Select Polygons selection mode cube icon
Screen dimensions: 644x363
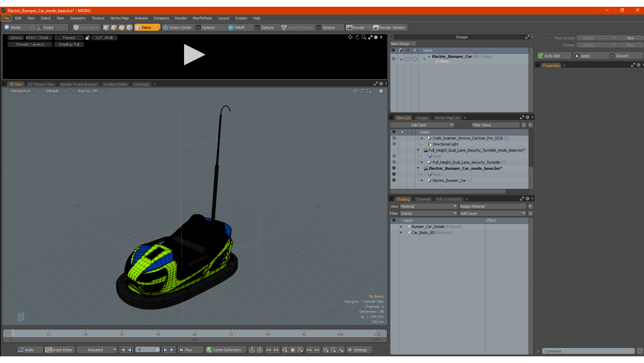click(x=121, y=28)
